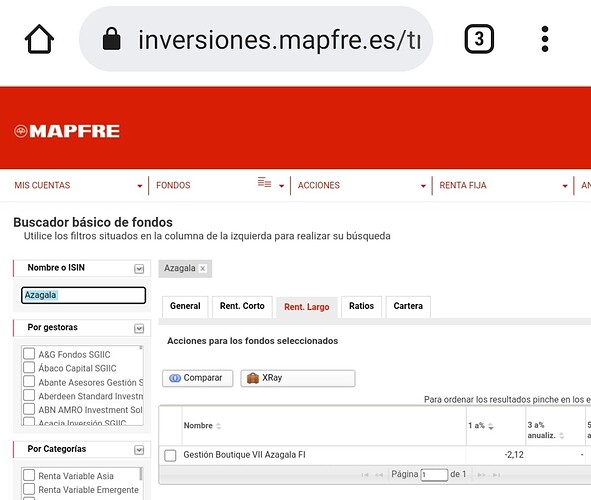Image resolution: width=591 pixels, height=500 pixels.
Task: Switch to the Rent. Corto tab
Action: [242, 307]
